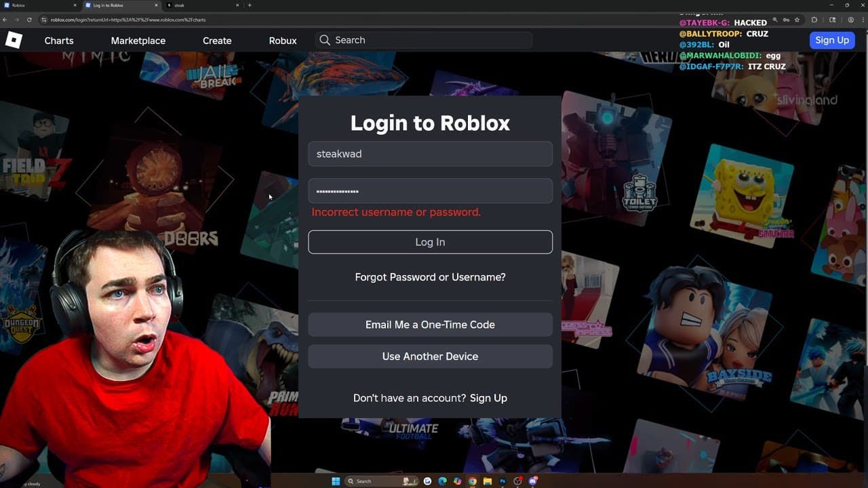Click the Email Me a One-Time Code button
The width and height of the screenshot is (868, 488).
(430, 324)
